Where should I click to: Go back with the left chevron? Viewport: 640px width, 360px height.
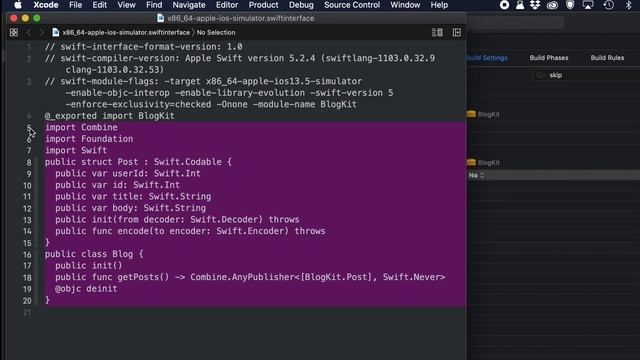[x=29, y=33]
